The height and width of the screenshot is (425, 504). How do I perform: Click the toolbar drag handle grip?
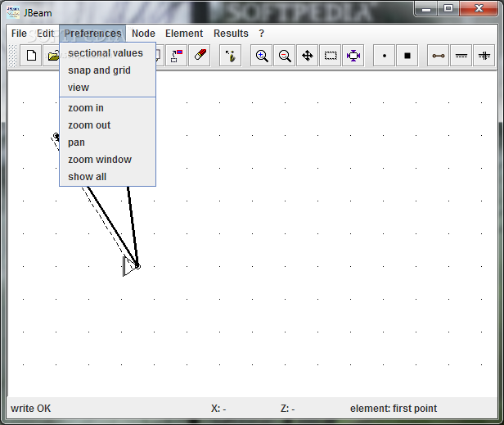12,56
